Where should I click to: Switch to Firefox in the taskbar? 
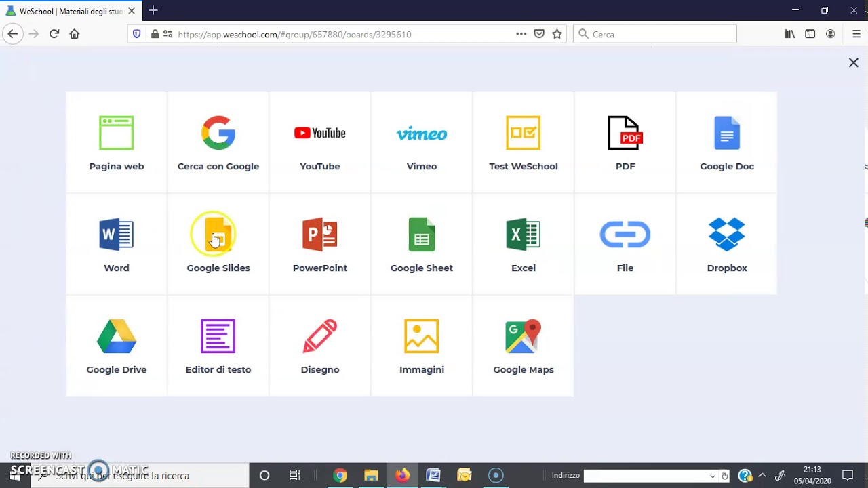402,475
